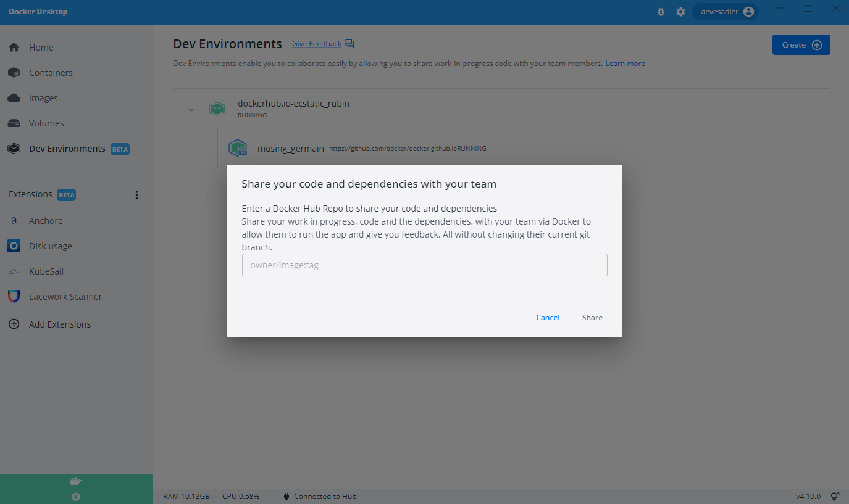Click the Lacework Scanner shield icon
The width and height of the screenshot is (849, 504).
(14, 297)
